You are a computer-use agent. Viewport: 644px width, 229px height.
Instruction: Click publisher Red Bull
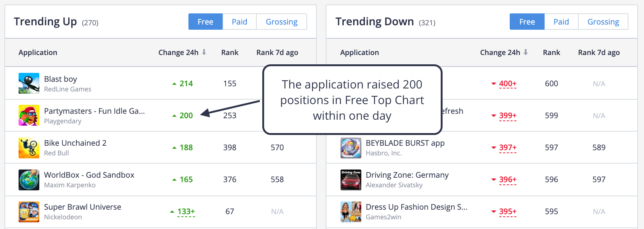56,153
